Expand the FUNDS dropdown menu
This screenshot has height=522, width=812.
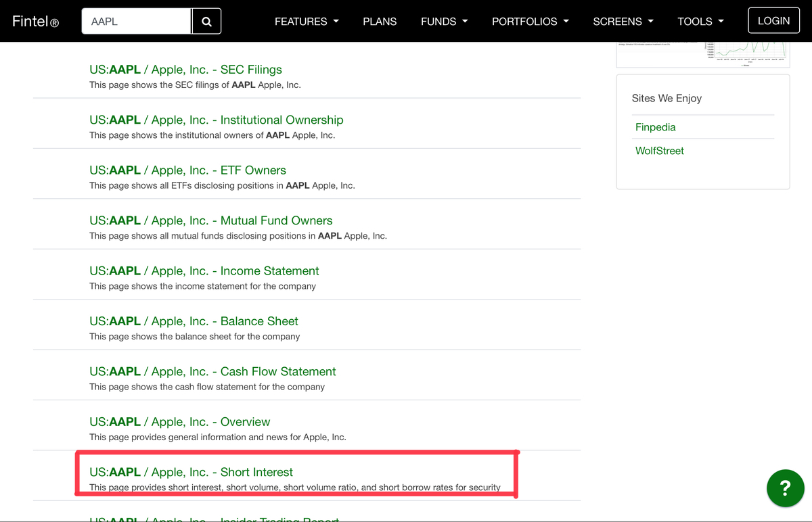tap(445, 22)
